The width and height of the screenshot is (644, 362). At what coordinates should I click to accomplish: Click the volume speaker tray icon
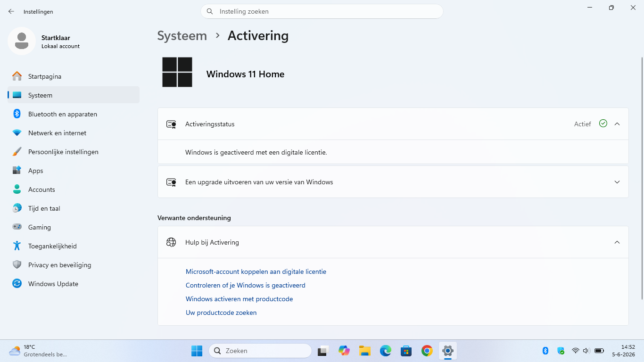586,351
